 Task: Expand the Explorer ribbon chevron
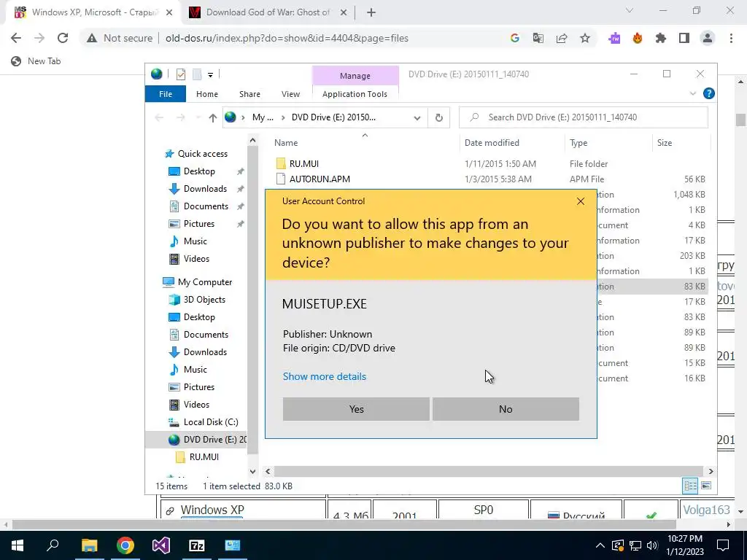[693, 94]
